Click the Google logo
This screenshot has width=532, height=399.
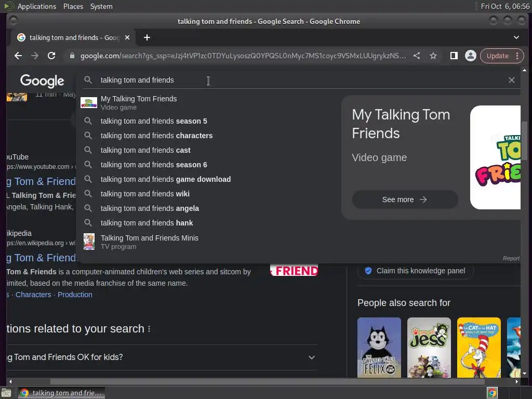[x=42, y=81]
